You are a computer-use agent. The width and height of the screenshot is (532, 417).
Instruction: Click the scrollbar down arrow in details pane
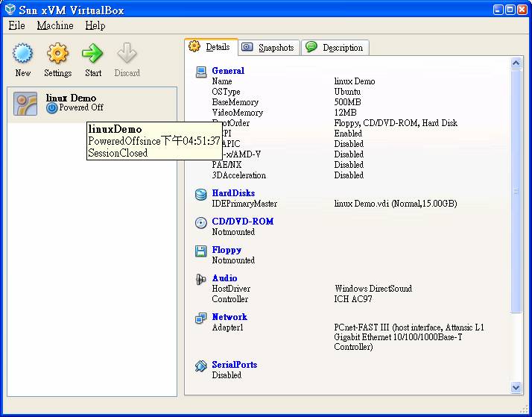516,387
